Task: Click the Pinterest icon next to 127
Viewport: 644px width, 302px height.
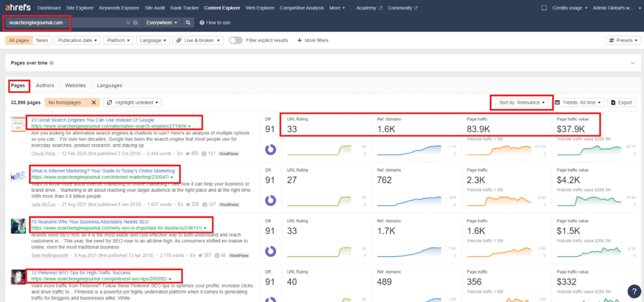Action: pyautogui.click(x=205, y=154)
